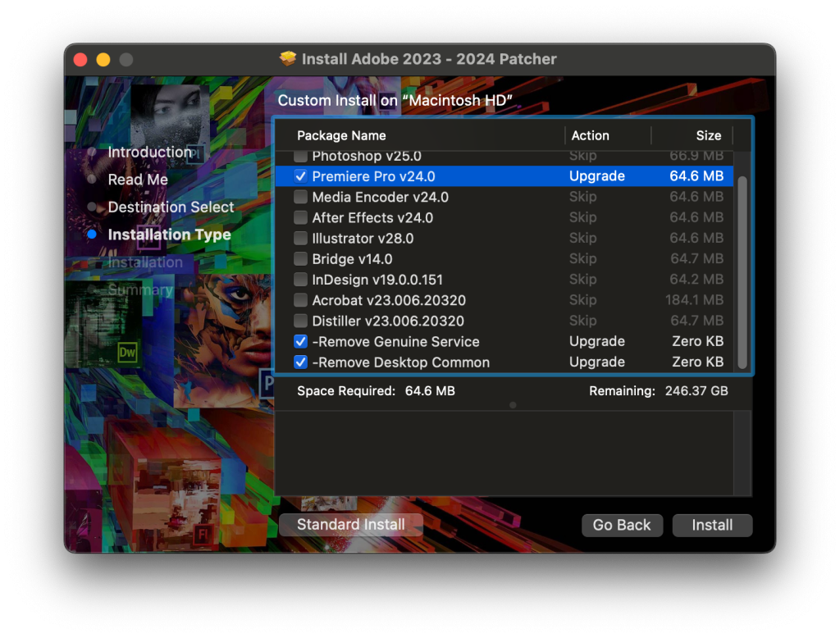Uncheck Premiere Pro v24.0
Viewport: 840px width, 638px height.
(300, 175)
